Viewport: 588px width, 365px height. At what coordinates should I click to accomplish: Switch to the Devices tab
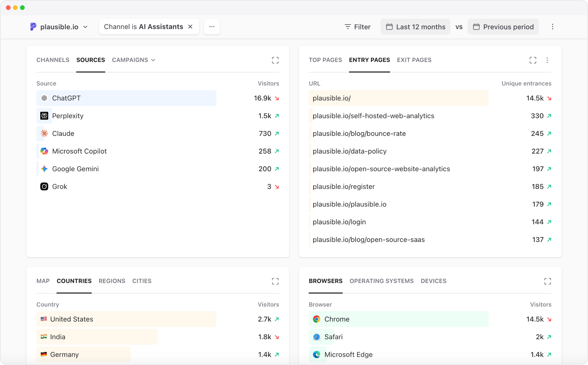[433, 281]
